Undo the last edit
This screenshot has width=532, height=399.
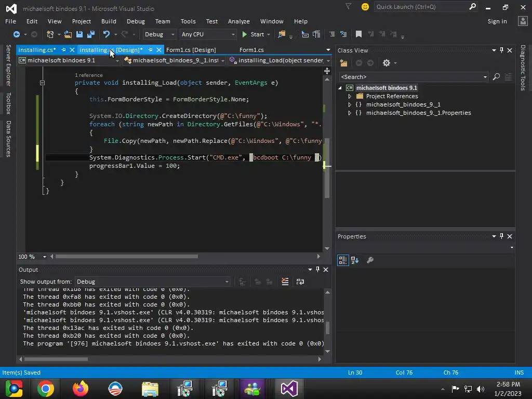(x=107, y=34)
